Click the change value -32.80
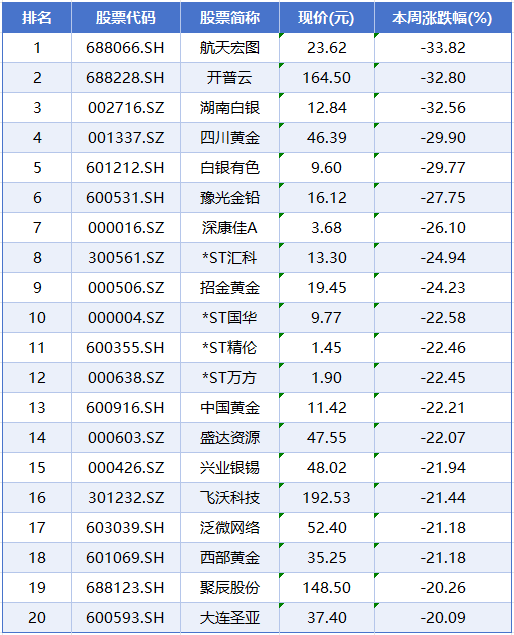 point(443,78)
